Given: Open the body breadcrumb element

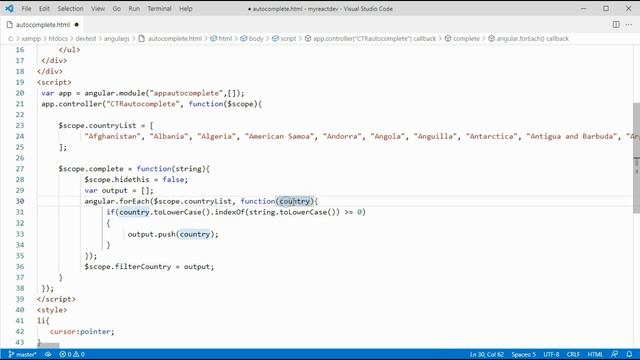Looking at the screenshot, I should (252, 38).
